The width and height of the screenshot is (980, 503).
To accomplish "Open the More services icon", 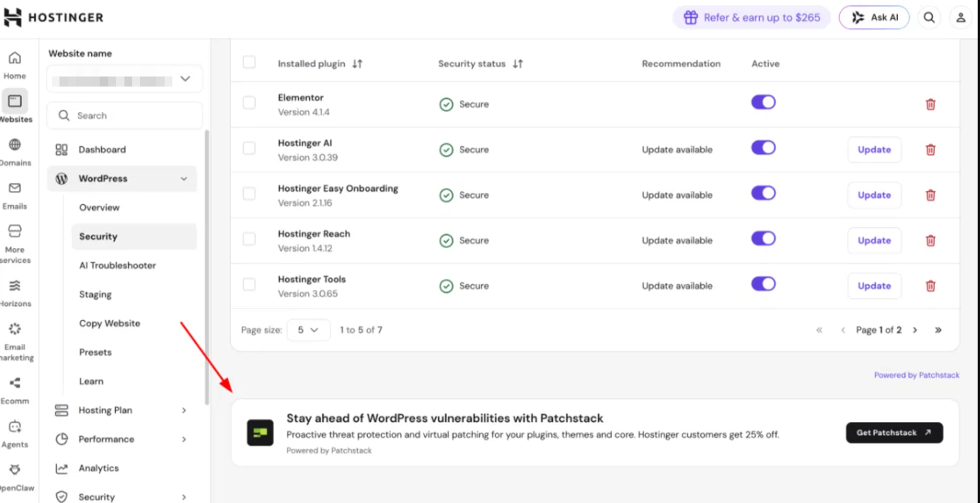I will (x=15, y=231).
